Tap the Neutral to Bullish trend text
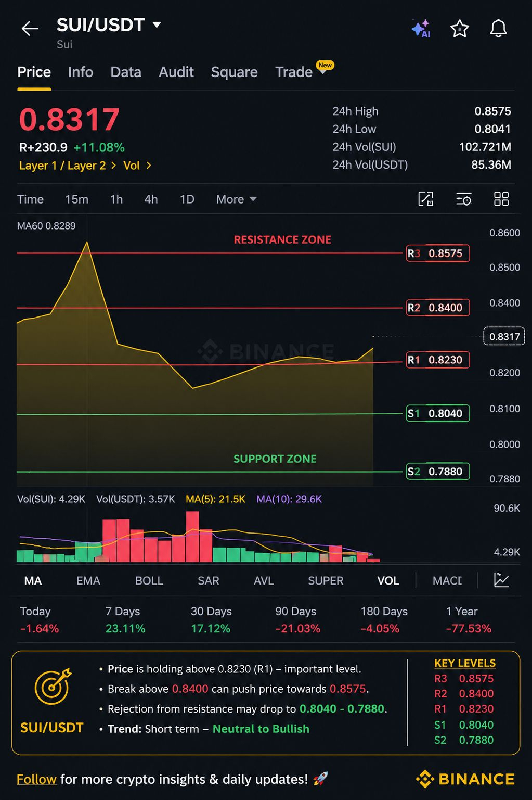The width and height of the screenshot is (532, 800). tap(261, 729)
